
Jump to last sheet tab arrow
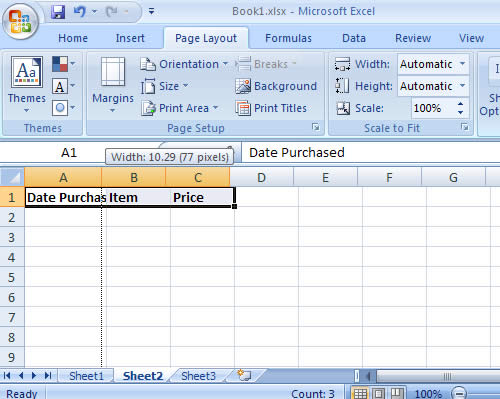coord(48,376)
